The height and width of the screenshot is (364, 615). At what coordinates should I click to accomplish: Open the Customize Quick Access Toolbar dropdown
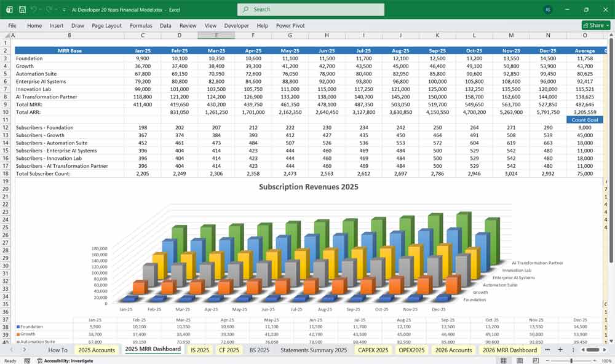[x=63, y=9]
